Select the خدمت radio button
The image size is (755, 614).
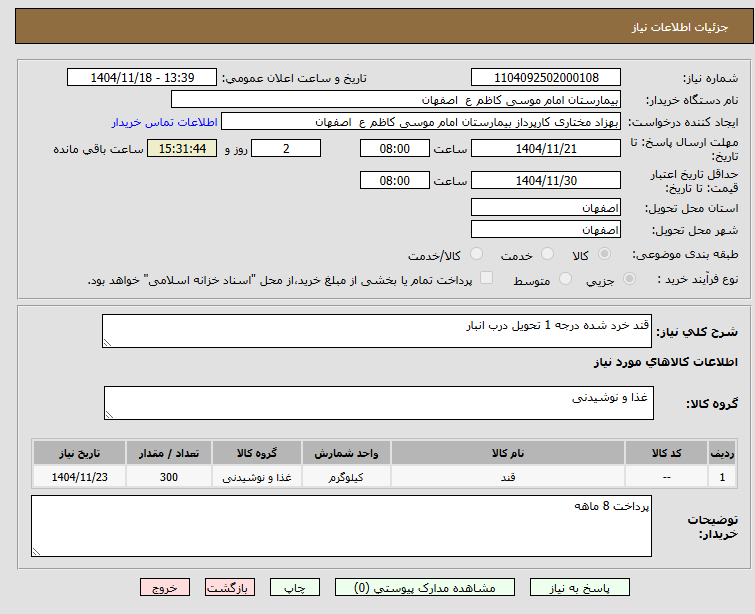547,254
